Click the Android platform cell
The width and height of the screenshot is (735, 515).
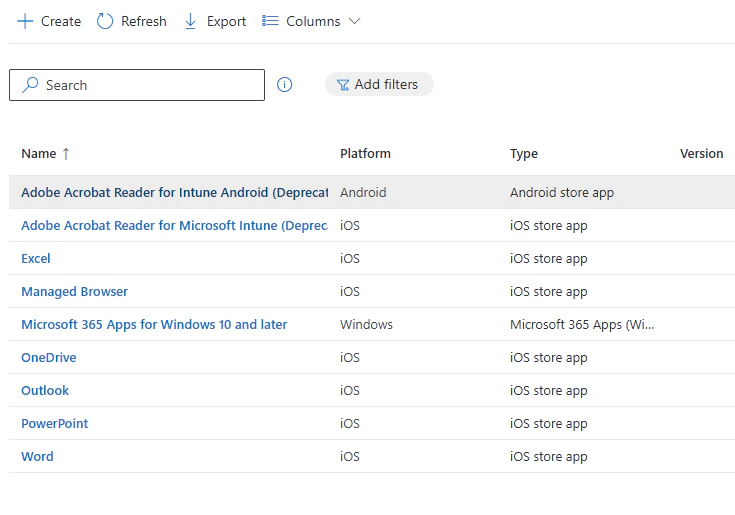(363, 193)
